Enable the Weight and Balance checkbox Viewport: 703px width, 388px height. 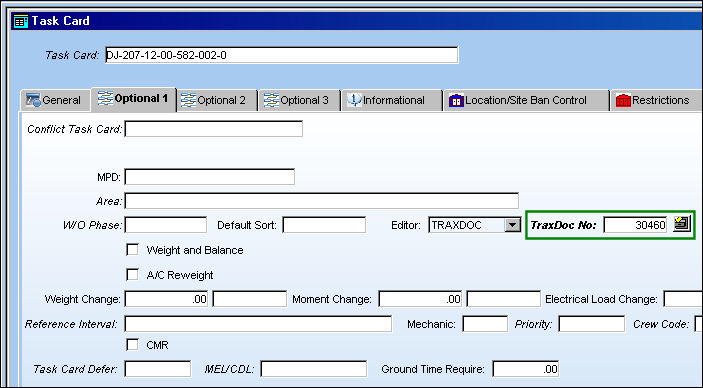click(132, 249)
